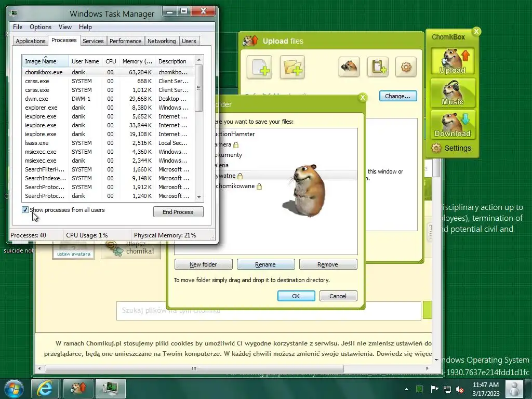Open Upload in ChomikBox panel

pyautogui.click(x=453, y=61)
